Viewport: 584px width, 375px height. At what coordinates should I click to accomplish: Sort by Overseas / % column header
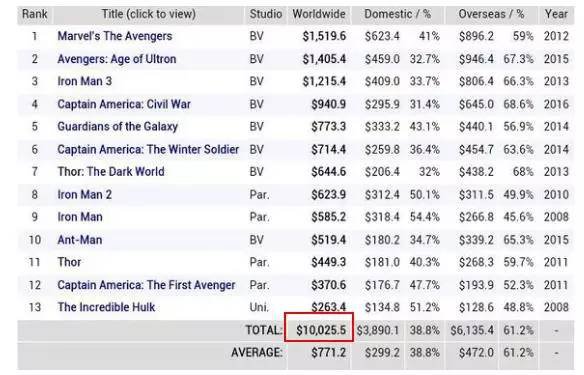tap(491, 15)
